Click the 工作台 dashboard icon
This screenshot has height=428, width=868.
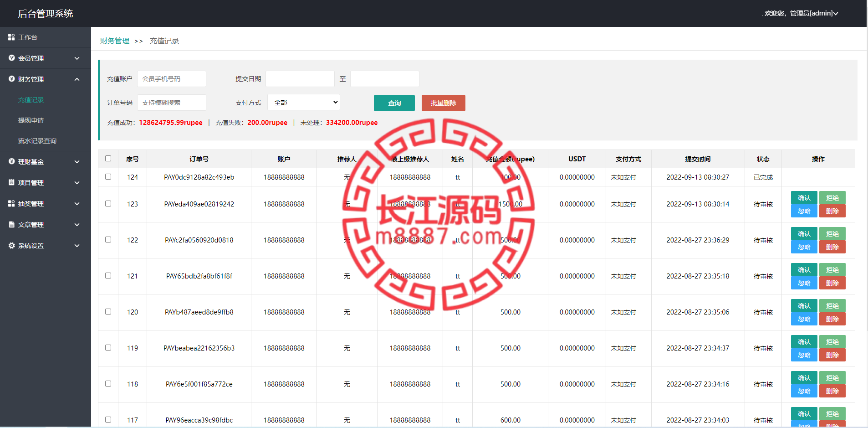click(x=11, y=37)
